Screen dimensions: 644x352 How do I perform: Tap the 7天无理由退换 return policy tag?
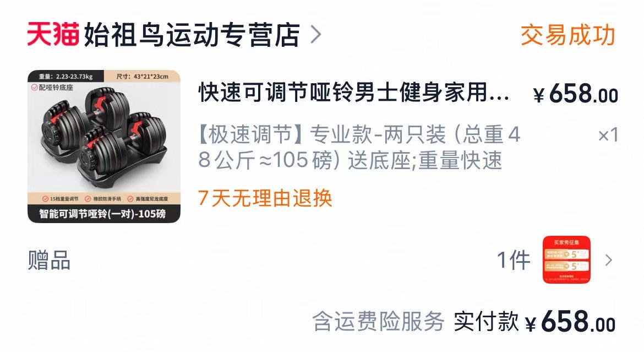[x=265, y=198]
